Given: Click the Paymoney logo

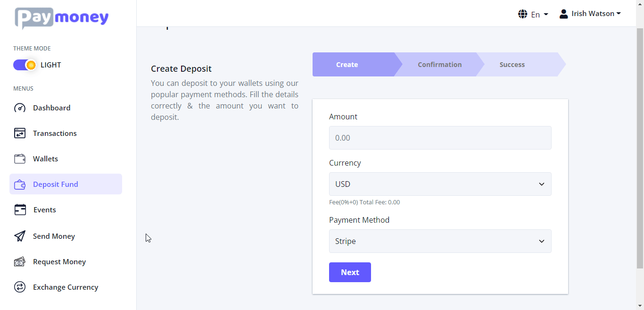Looking at the screenshot, I should point(62,18).
